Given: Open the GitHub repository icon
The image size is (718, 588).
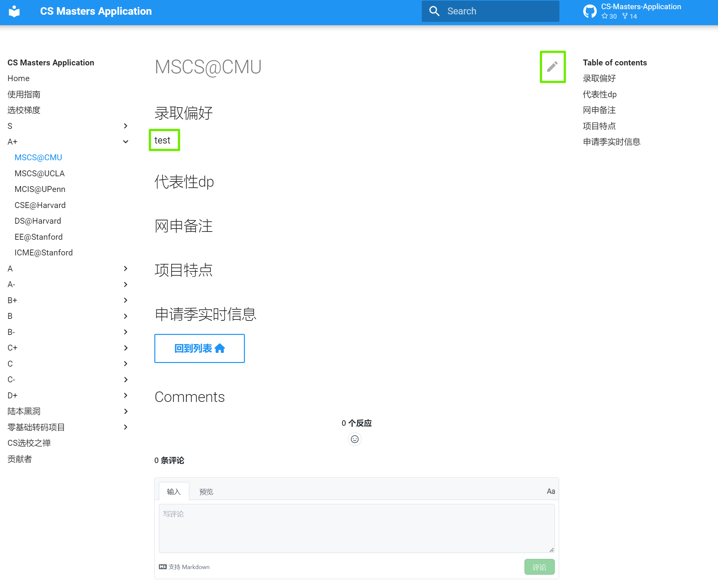Looking at the screenshot, I should click(x=590, y=11).
